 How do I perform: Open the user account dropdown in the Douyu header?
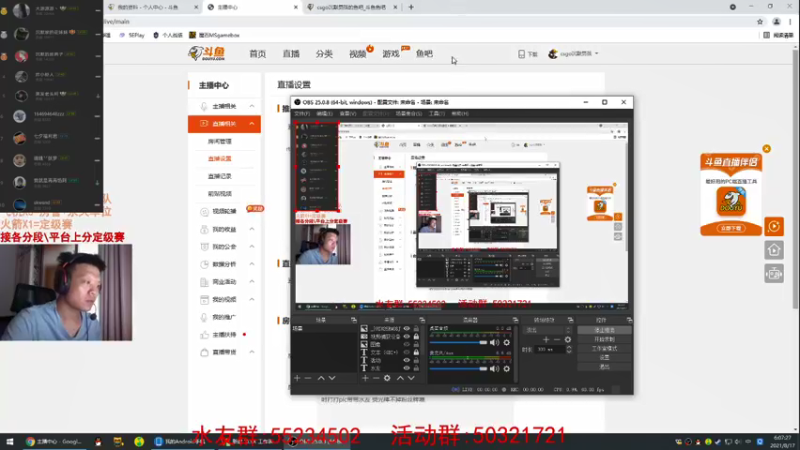click(x=573, y=54)
